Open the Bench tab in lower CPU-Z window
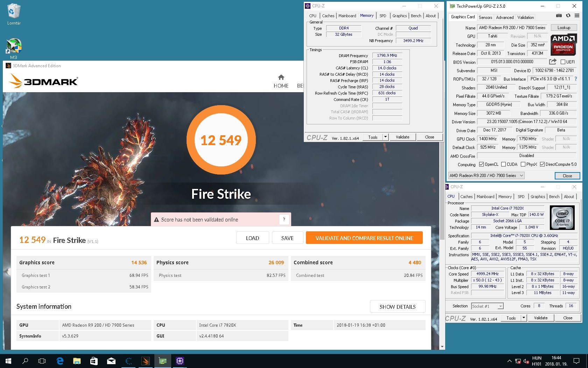The width and height of the screenshot is (588, 368). (x=554, y=197)
